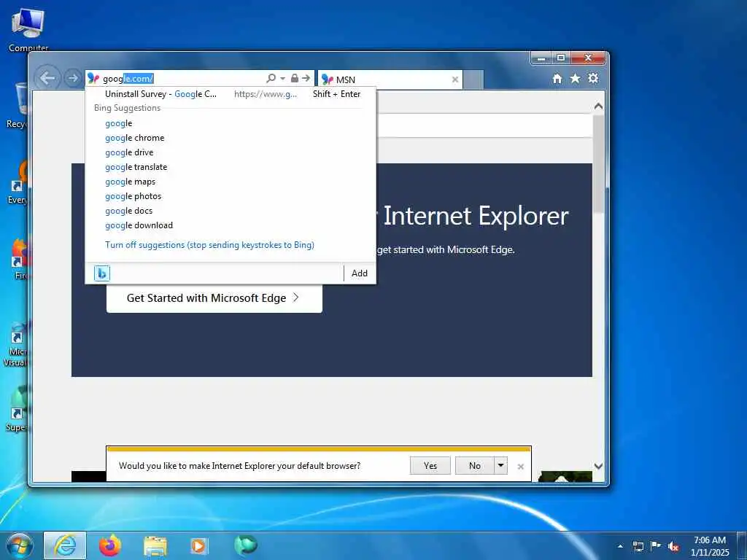Screen dimensions: 747x560
Task: Click the clock showing 7:06 AM
Action: pyautogui.click(x=710, y=546)
